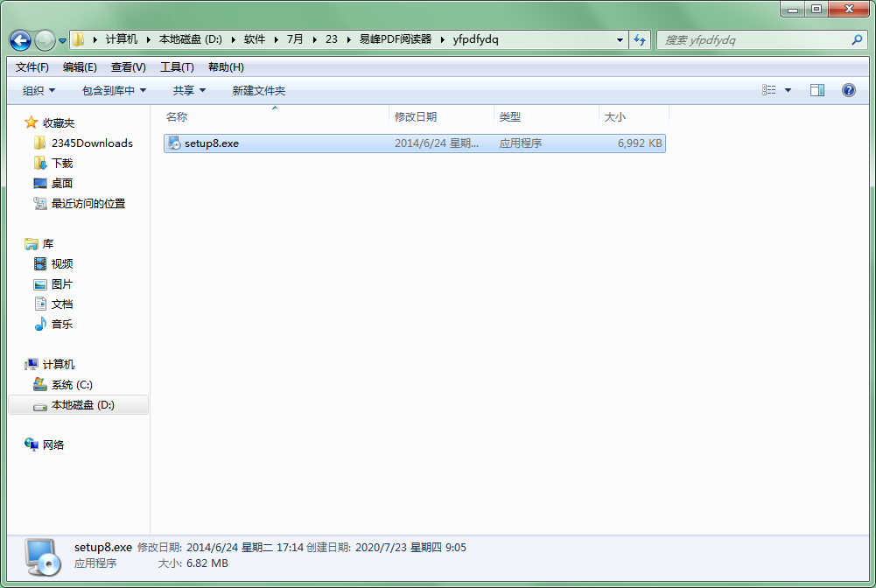Viewport: 876px width, 588px height.
Task: Open the 视频 library
Action: click(x=62, y=263)
